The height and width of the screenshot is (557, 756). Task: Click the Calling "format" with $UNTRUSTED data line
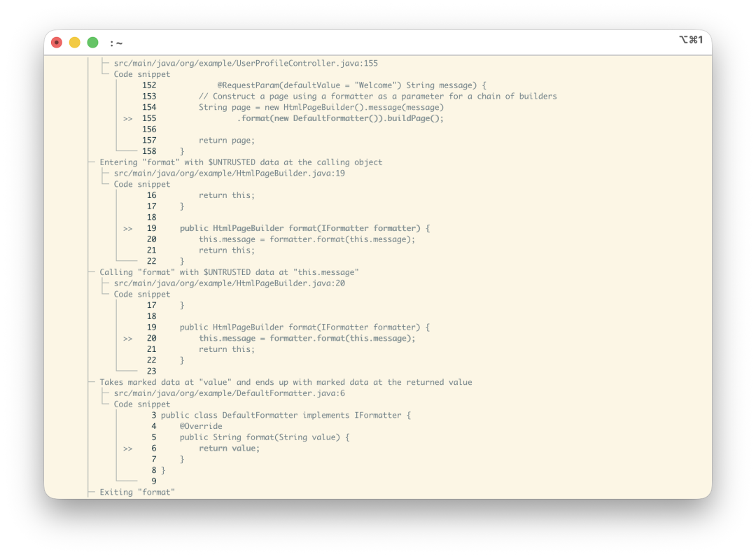pos(229,272)
